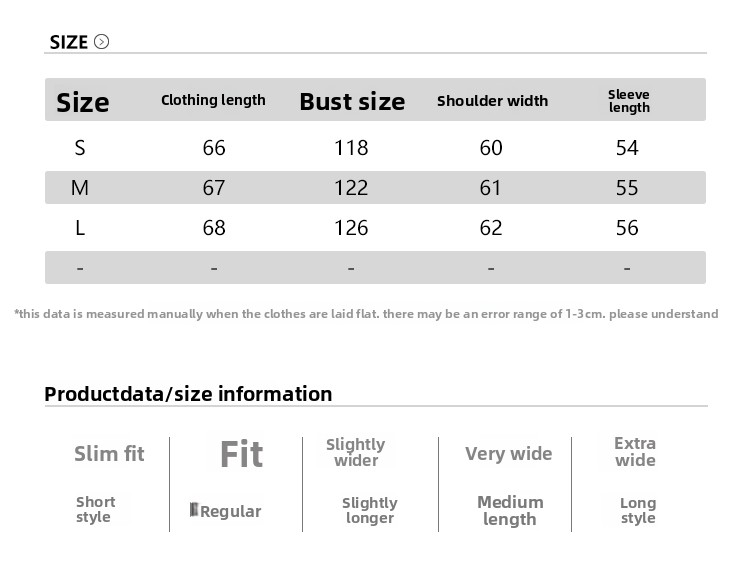Pick the Medium length option

point(510,510)
